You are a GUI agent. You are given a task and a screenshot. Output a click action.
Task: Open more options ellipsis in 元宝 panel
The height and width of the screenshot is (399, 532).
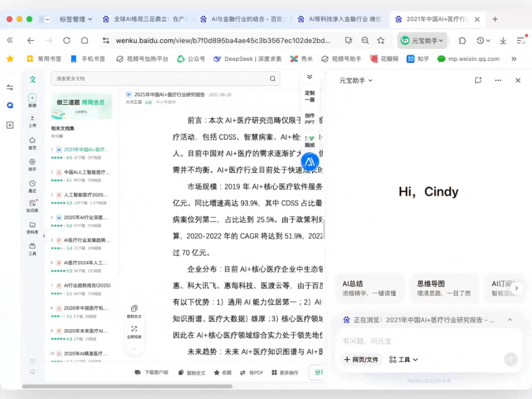point(498,80)
